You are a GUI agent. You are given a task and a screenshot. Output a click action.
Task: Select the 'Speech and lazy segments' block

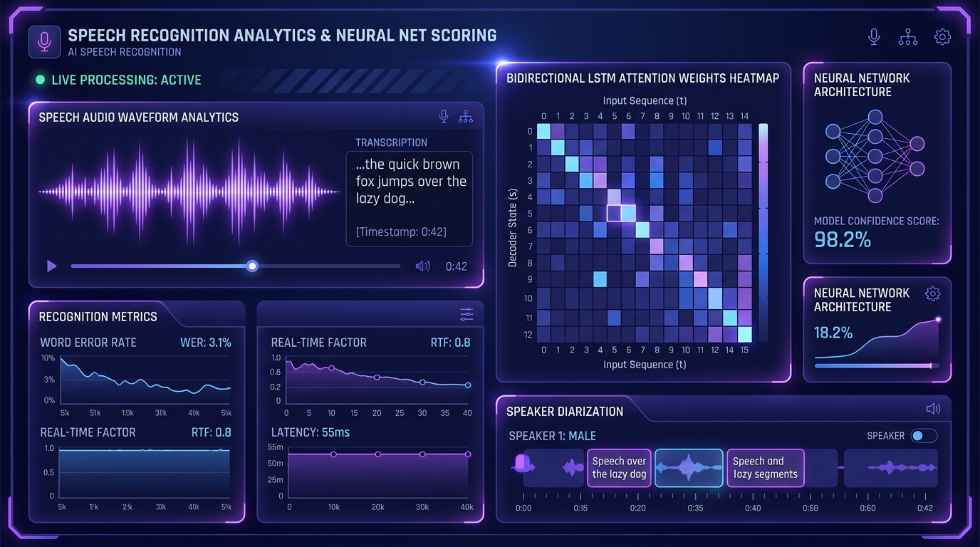pos(766,468)
